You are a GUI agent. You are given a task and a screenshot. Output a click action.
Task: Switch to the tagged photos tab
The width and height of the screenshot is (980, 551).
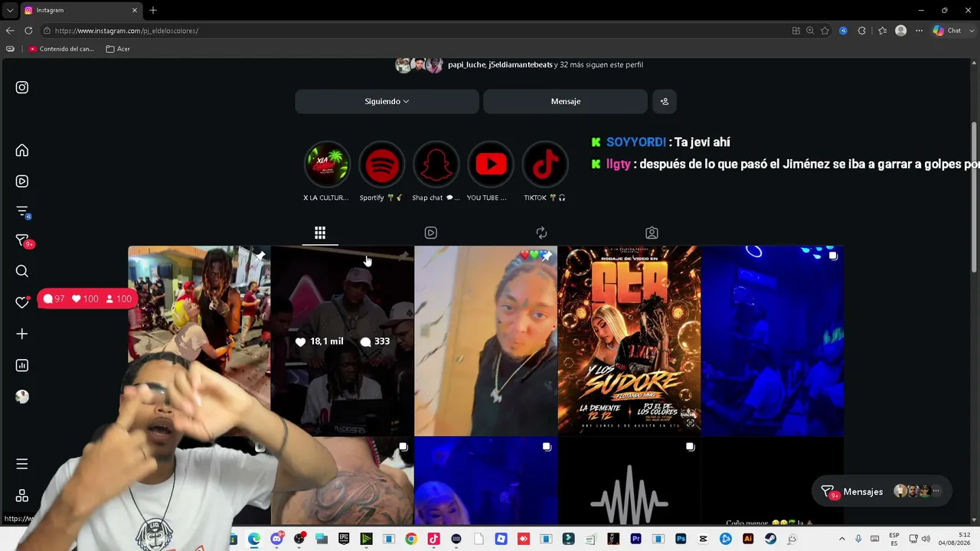(x=652, y=233)
